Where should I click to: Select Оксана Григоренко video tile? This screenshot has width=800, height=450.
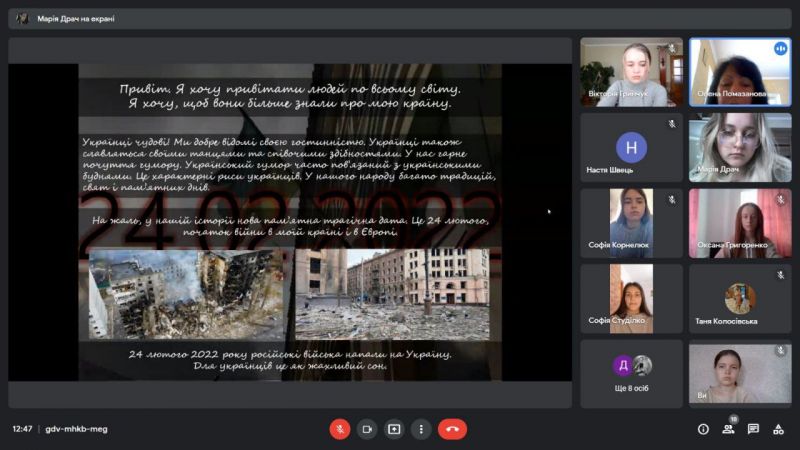click(x=740, y=223)
